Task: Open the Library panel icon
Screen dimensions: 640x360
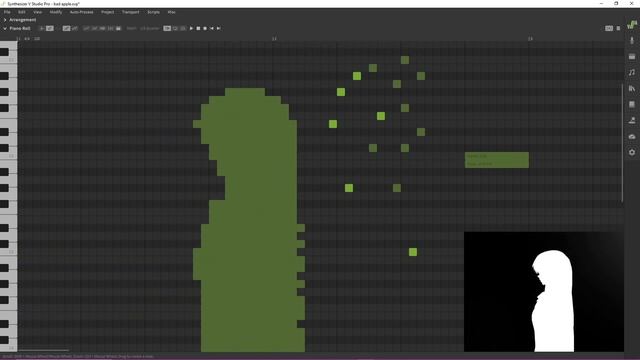Action: coord(632,88)
